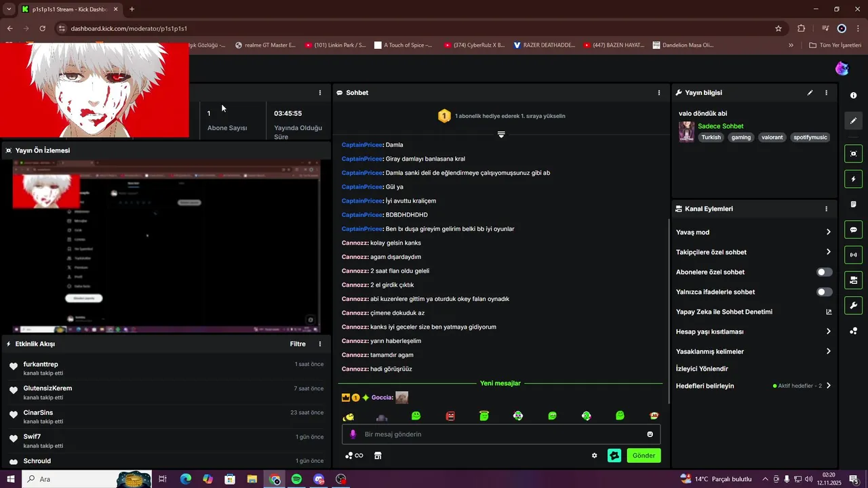Toggle channel actions icon in sidebar
868x488 pixels.
(853, 280)
